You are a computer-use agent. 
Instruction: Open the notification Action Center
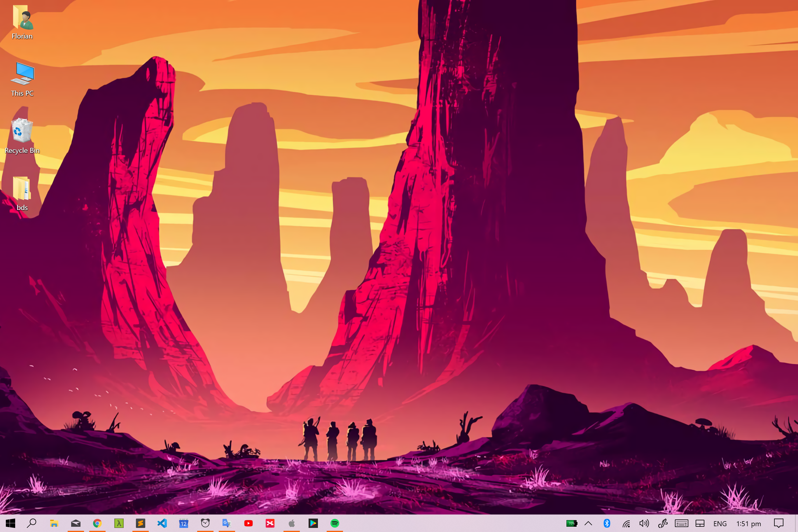point(778,523)
